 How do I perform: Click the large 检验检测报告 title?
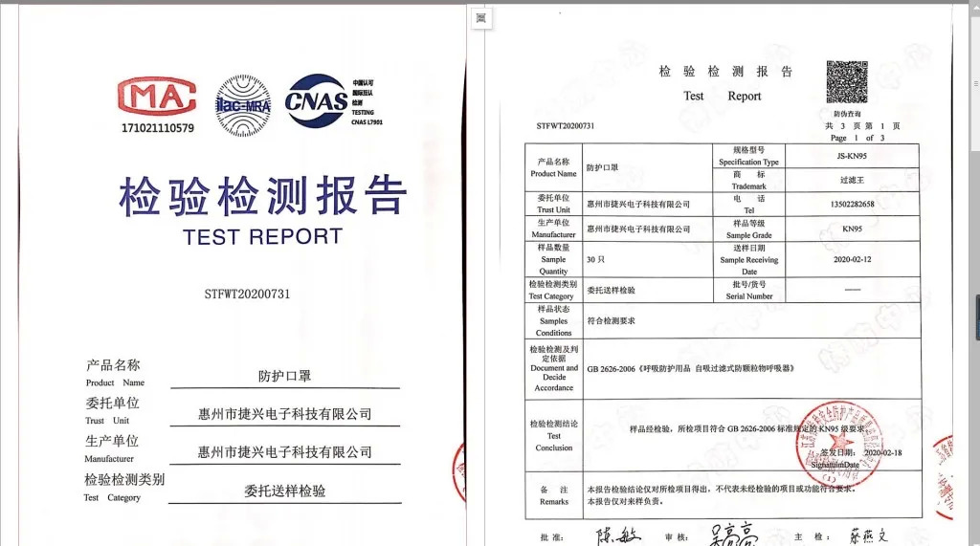[x=263, y=195]
